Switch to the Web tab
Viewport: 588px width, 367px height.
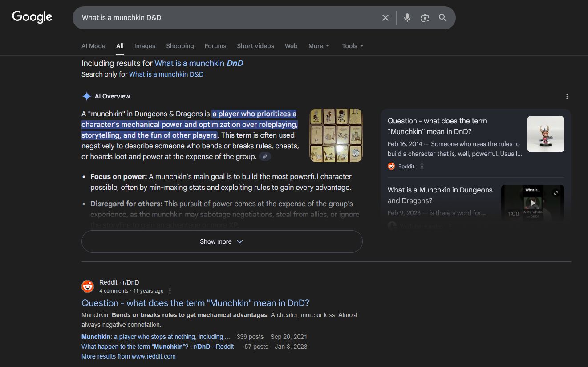[x=291, y=46]
